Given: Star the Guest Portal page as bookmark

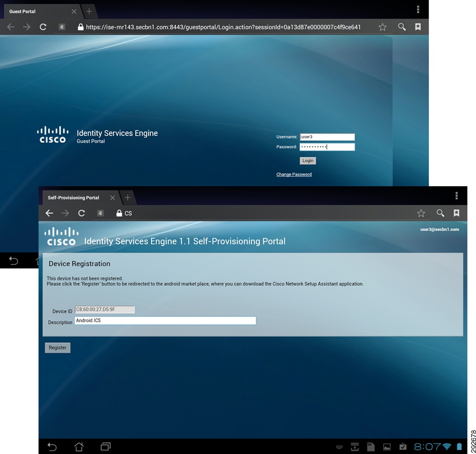Looking at the screenshot, I should coord(383,27).
